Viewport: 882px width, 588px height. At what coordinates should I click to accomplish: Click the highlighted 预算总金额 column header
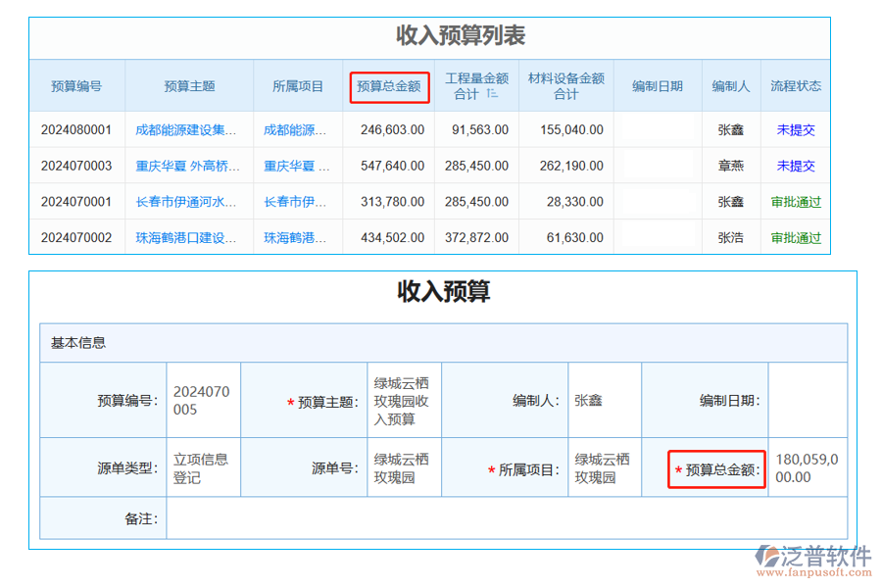click(389, 86)
